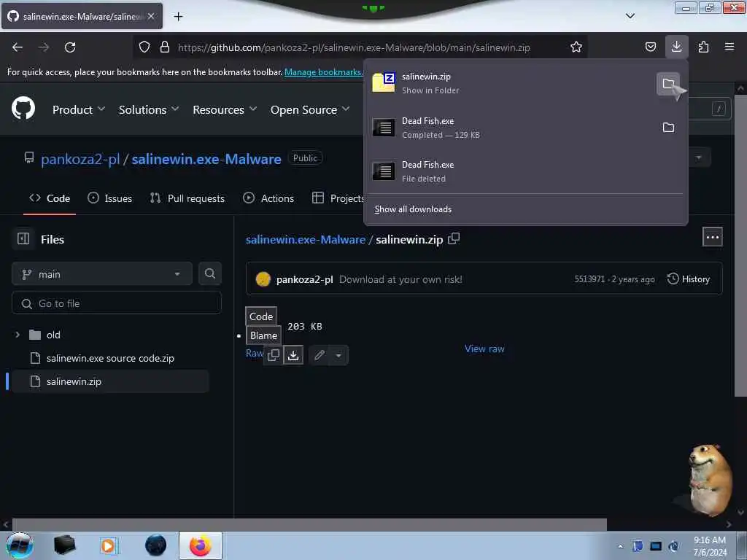Show salinewin.zip in folder icon
Image resolution: width=747 pixels, height=560 pixels.
click(668, 84)
